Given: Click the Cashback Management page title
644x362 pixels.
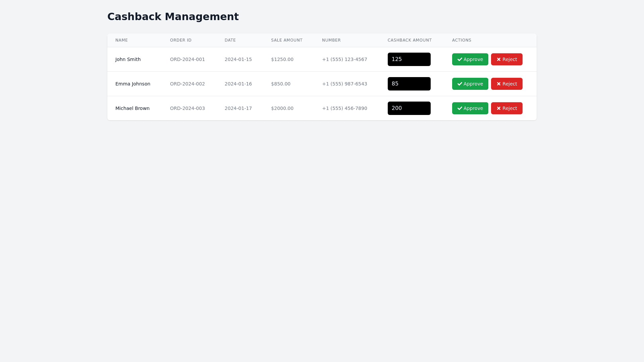Looking at the screenshot, I should pyautogui.click(x=173, y=16).
